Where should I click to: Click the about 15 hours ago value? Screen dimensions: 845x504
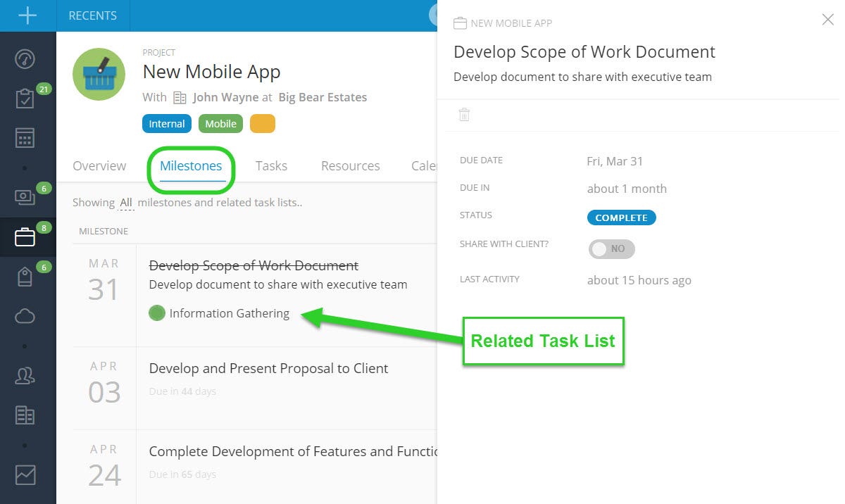point(639,280)
